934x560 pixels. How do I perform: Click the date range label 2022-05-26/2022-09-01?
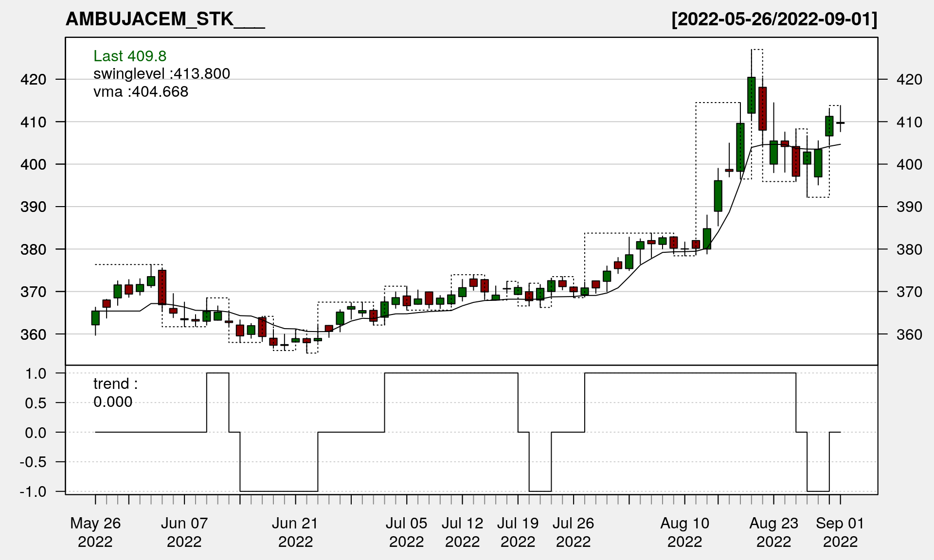[774, 19]
